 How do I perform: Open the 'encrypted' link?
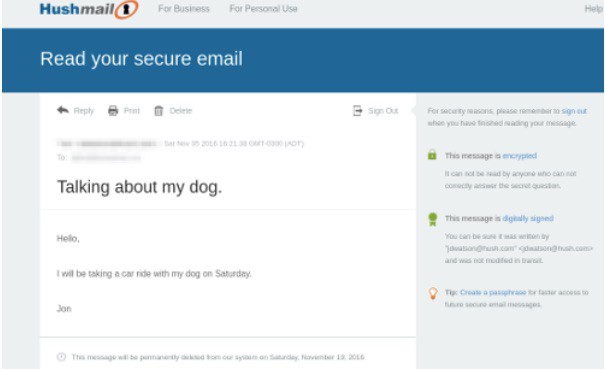pyautogui.click(x=519, y=156)
